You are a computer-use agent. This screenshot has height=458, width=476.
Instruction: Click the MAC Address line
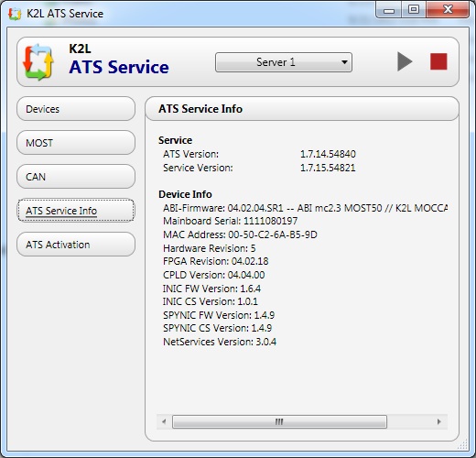tap(240, 234)
